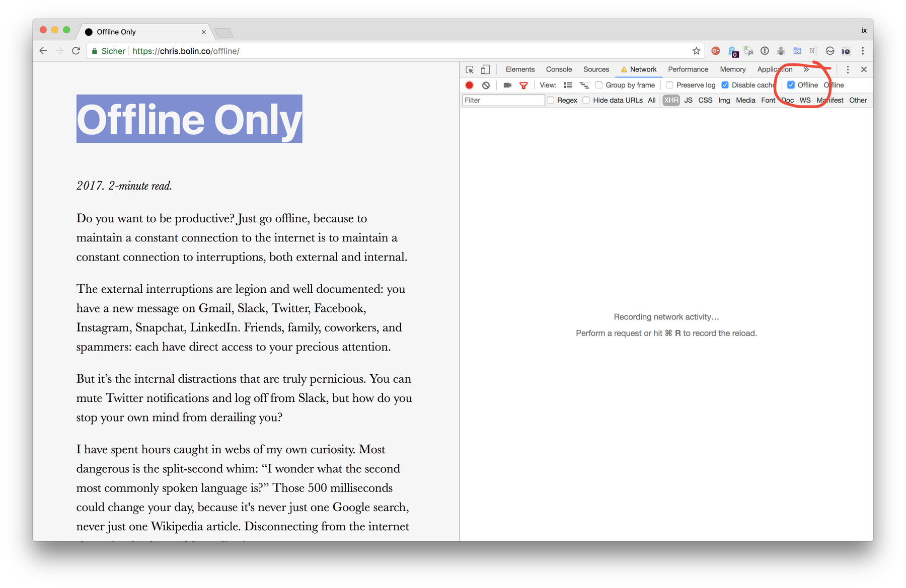Close the Offline Only browser tab
The image size is (906, 588).
click(203, 32)
